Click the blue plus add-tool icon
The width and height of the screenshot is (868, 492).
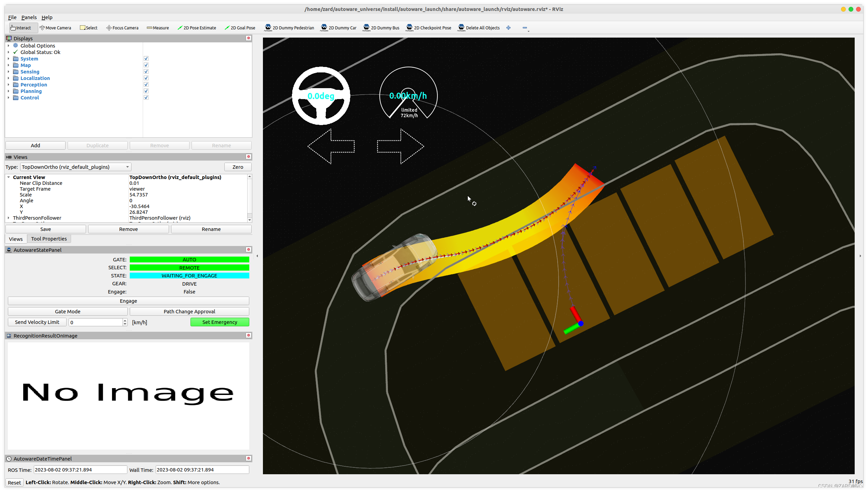[x=508, y=28]
